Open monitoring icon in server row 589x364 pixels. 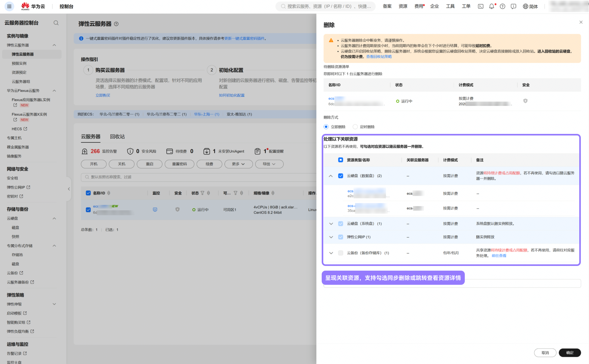click(155, 209)
